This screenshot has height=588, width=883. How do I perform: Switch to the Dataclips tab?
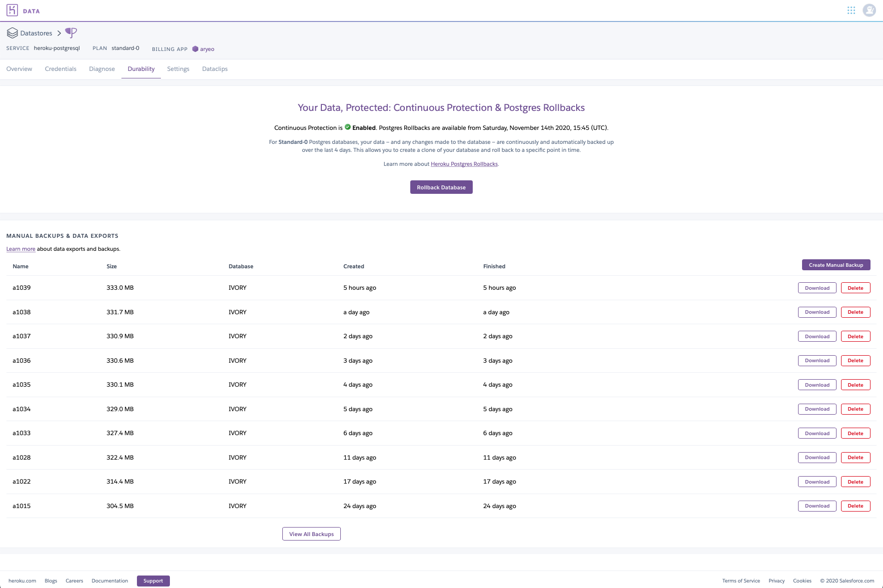[x=215, y=69]
